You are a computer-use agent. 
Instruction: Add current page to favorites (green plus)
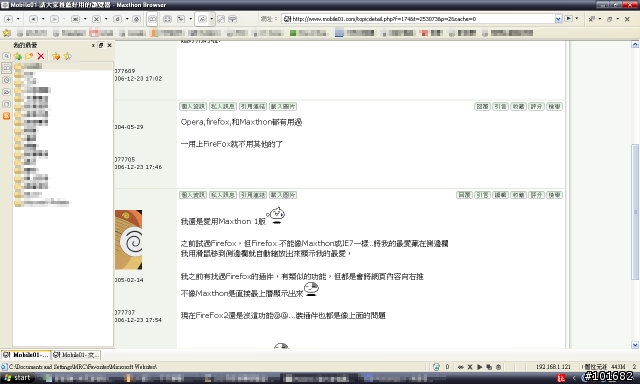[x=18, y=56]
